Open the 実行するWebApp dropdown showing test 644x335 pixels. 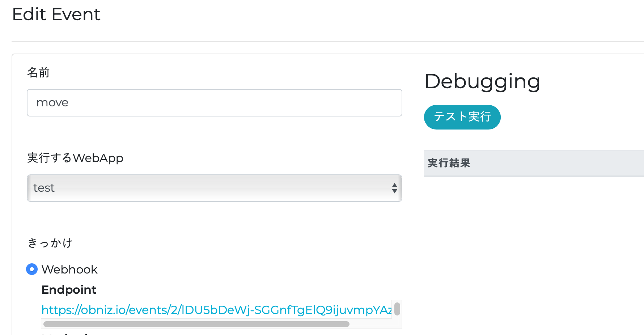tap(210, 188)
